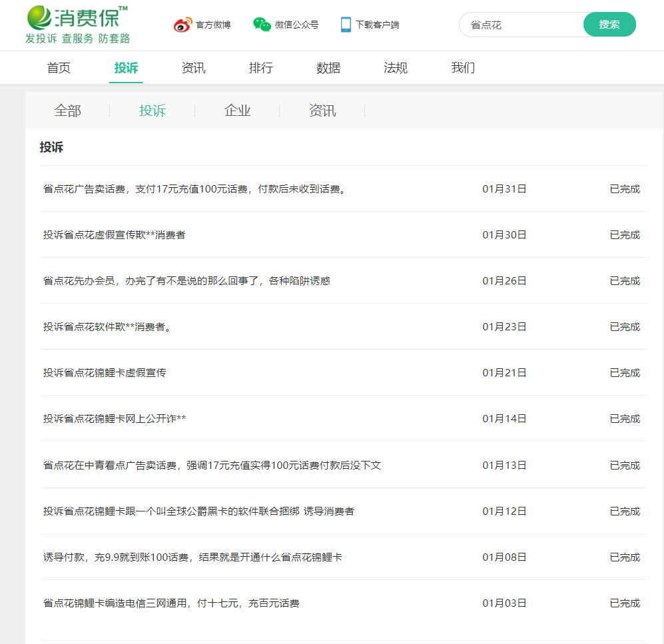
Task: Click the 消费保 logo
Action: point(77,17)
